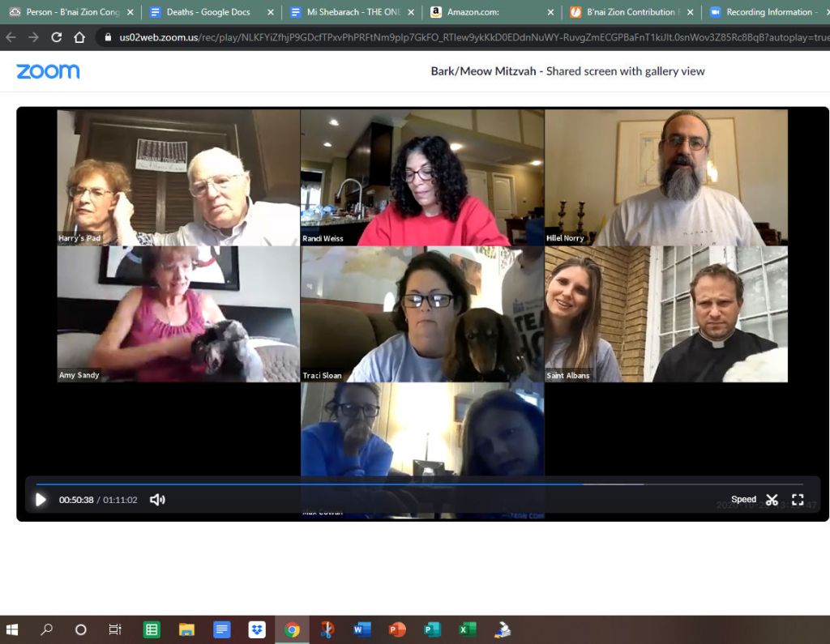
Task: Click the Hillel Norry video tile
Action: coord(666,177)
